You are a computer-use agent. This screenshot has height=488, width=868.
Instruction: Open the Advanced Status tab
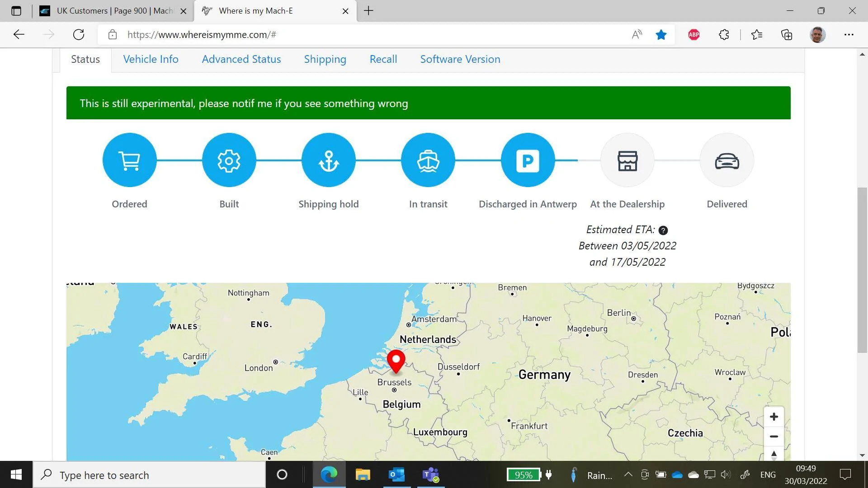pyautogui.click(x=241, y=59)
